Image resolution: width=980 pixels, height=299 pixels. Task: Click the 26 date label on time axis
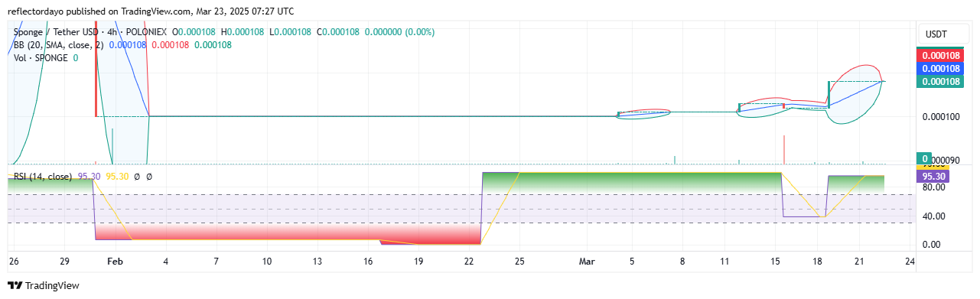13,262
